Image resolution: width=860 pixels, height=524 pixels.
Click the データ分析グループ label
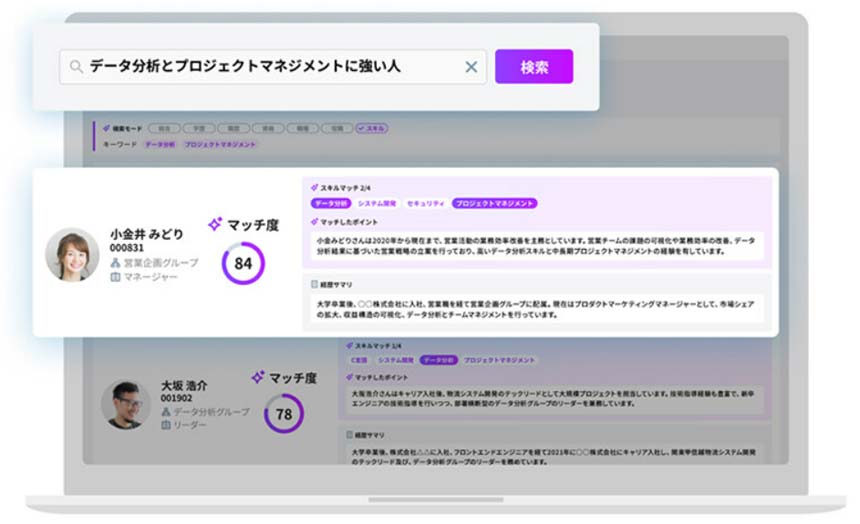tap(212, 412)
